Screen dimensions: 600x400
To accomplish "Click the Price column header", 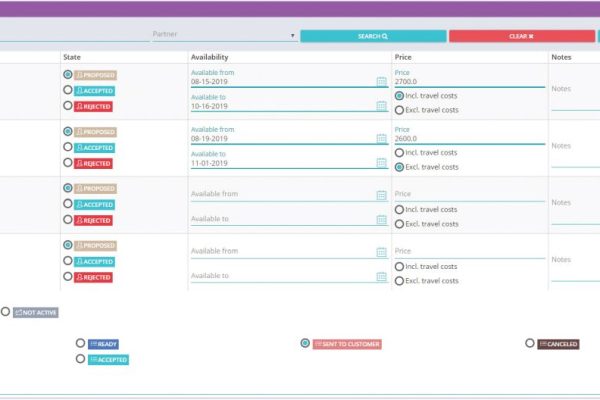I will click(x=403, y=57).
